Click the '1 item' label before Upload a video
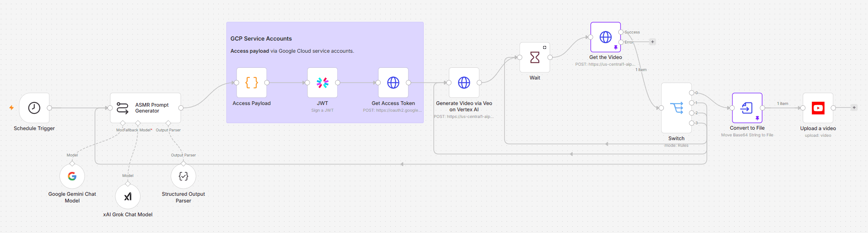The width and height of the screenshot is (868, 233). [783, 104]
